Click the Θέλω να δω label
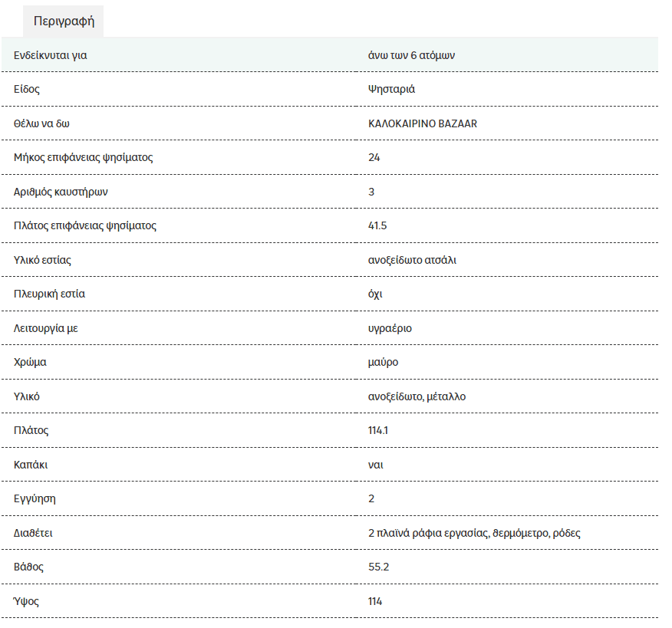The image size is (672, 628). [41, 123]
